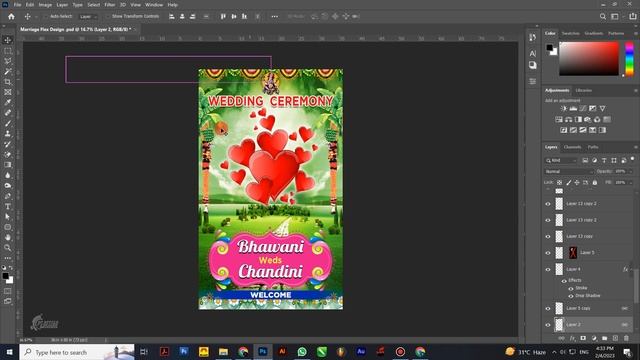Select the Horizontal Type tool

pos(8,206)
